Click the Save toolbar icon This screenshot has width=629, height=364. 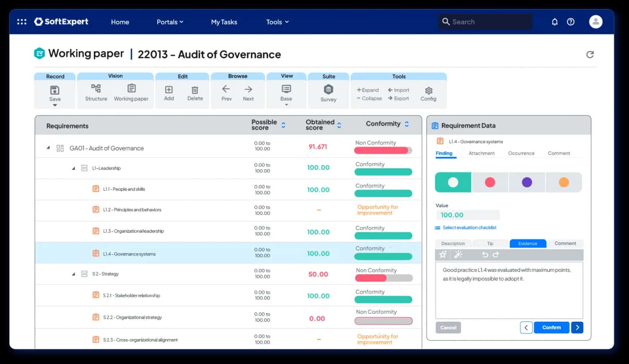pos(55,90)
